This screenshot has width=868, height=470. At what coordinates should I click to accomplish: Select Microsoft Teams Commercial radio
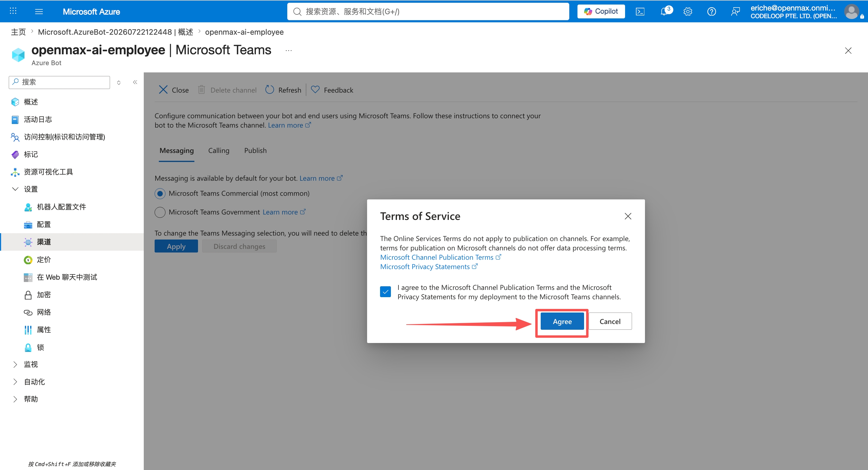(160, 194)
